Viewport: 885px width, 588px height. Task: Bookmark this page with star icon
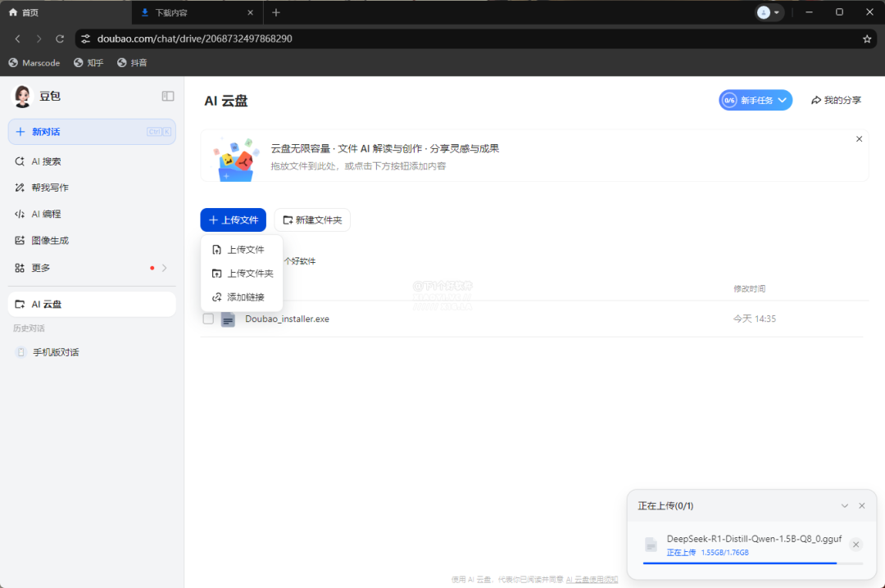click(x=867, y=38)
